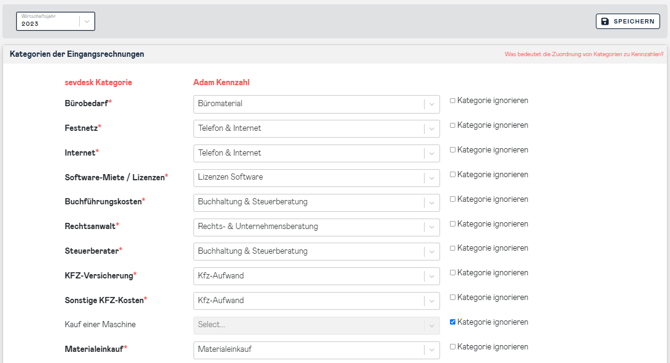Tick Kategorie ignorieren for Festnetz

pos(453,126)
